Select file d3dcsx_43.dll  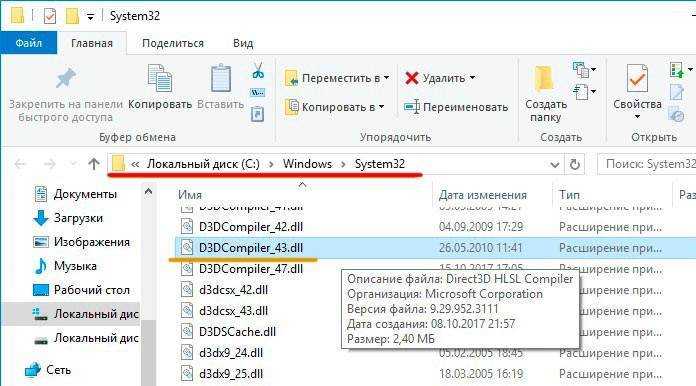point(233,311)
